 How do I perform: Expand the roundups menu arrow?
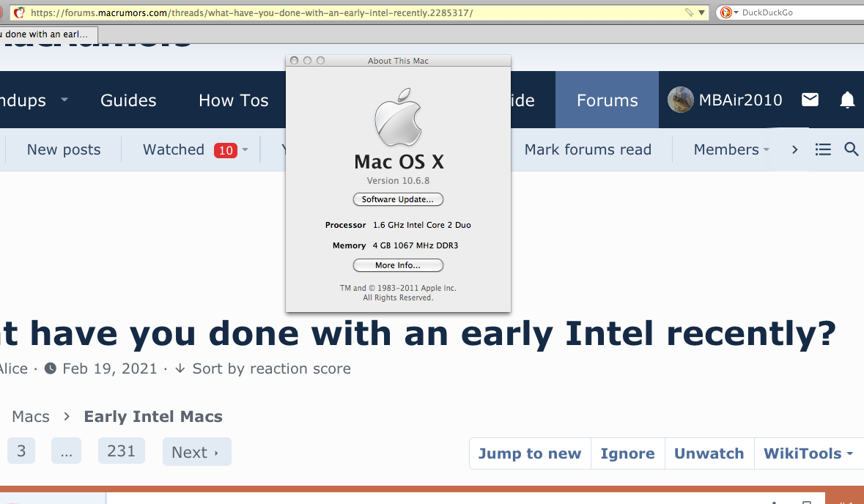coord(64,100)
